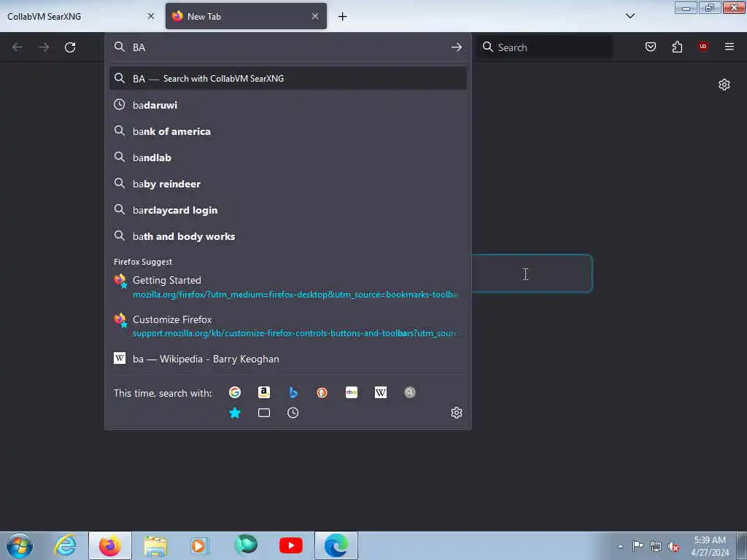The width and height of the screenshot is (747, 560).
Task: Select the New Tab tab
Action: (246, 16)
